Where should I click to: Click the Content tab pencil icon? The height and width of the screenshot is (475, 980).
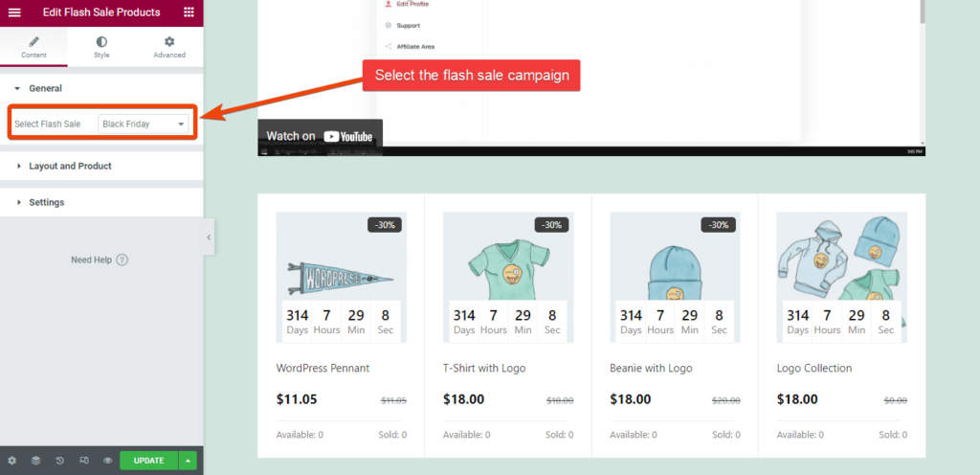tap(33, 41)
